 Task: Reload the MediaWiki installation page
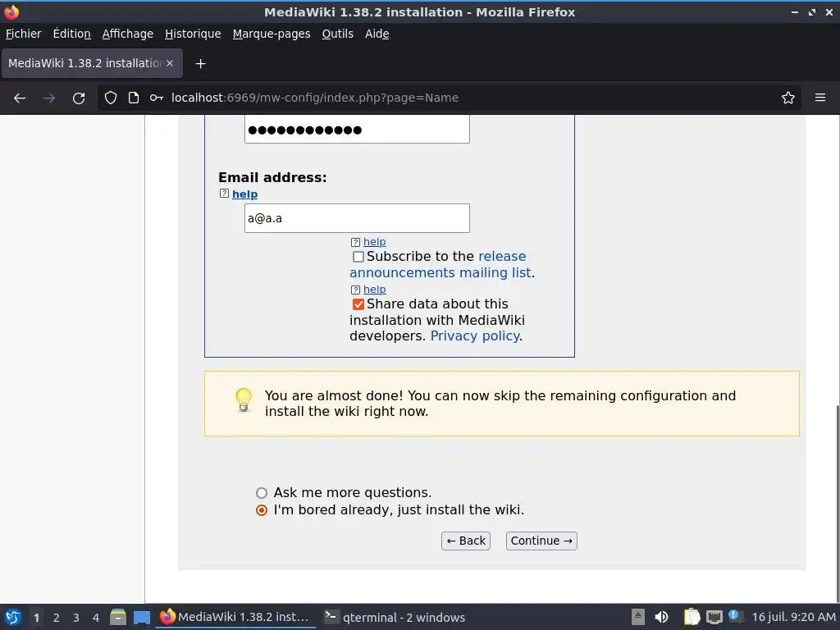[79, 98]
